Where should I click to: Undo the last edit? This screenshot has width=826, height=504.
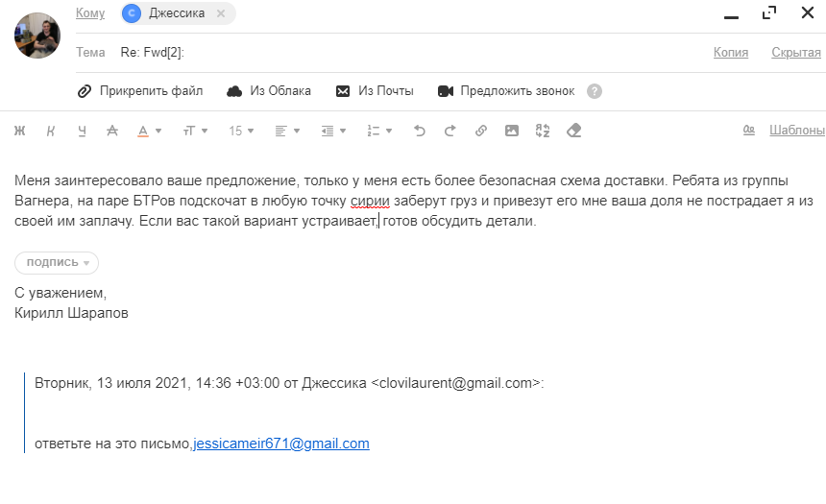419,131
